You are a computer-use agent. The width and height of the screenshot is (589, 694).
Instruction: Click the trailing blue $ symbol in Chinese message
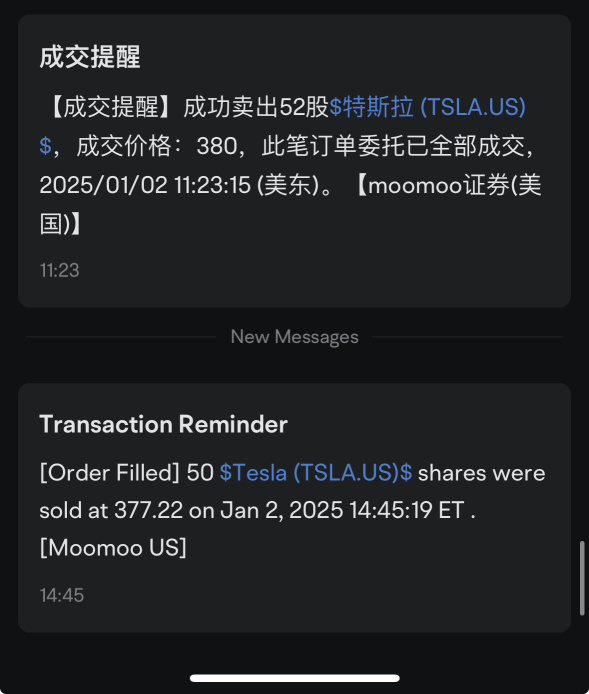45,146
